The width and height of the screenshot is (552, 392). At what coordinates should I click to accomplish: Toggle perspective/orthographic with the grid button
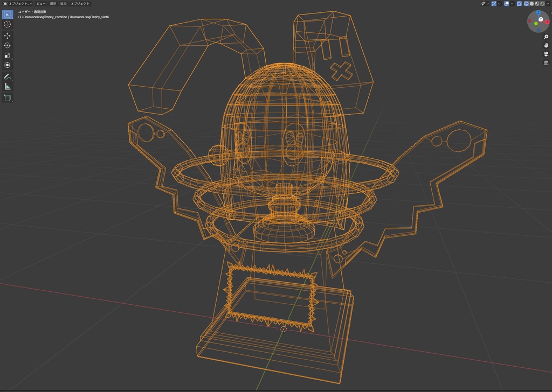[546, 62]
